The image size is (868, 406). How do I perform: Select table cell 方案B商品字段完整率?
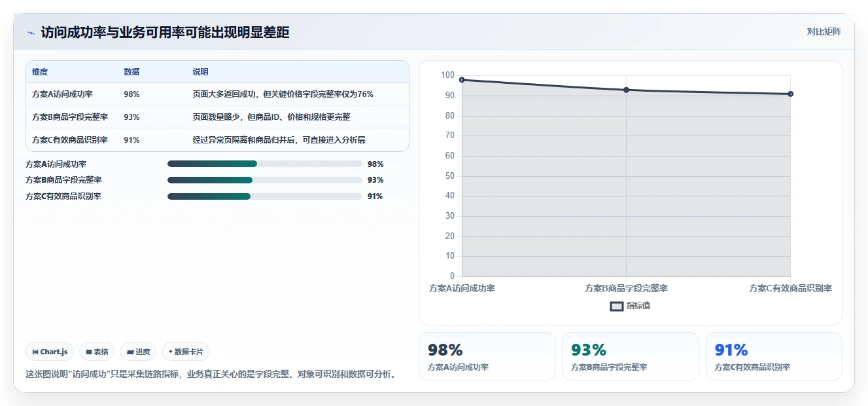(x=70, y=117)
